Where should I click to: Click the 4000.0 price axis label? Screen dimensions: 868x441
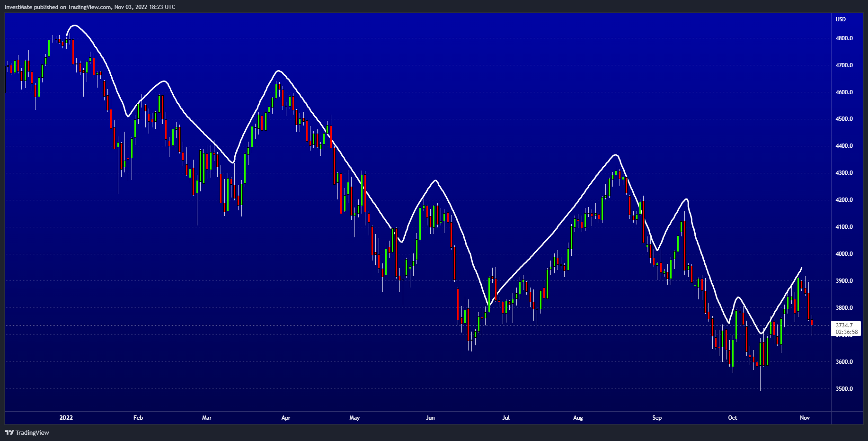[844, 254]
